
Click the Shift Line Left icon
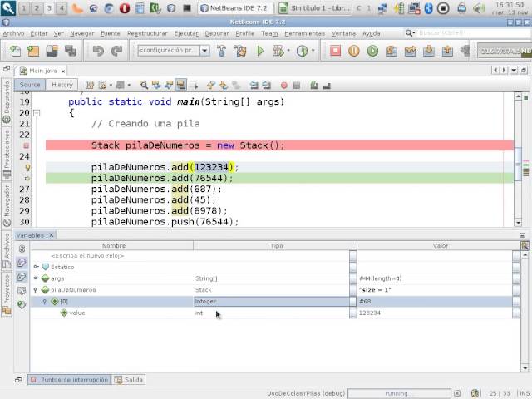pos(254,85)
